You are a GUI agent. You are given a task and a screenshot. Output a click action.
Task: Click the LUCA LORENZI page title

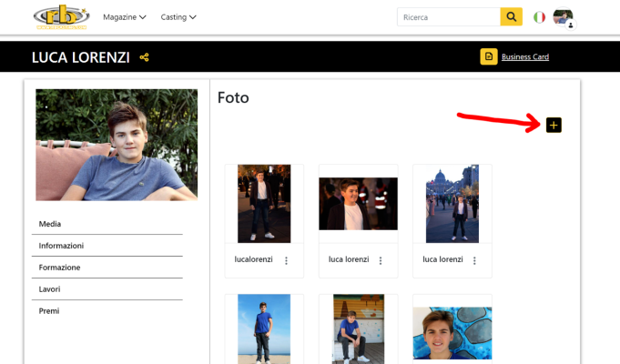(81, 57)
